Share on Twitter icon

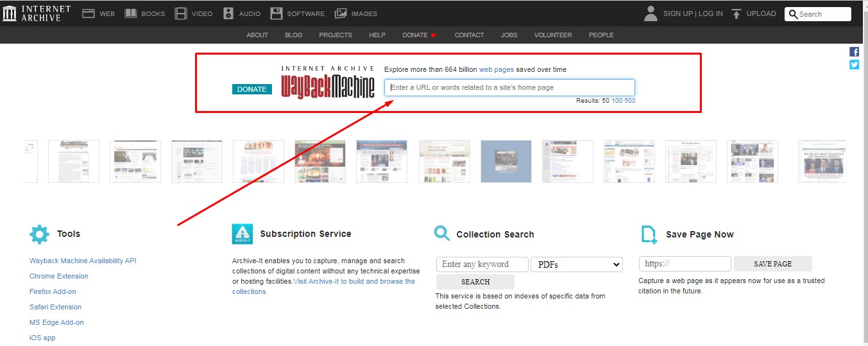[854, 65]
